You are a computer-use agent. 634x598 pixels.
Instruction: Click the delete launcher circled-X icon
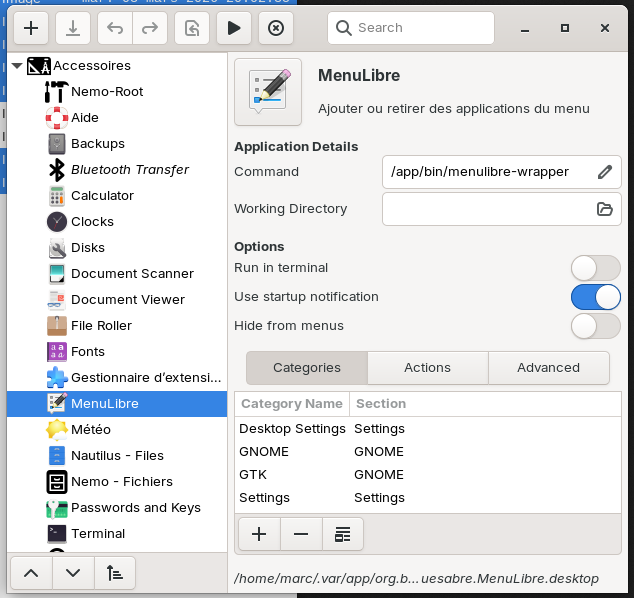276,28
